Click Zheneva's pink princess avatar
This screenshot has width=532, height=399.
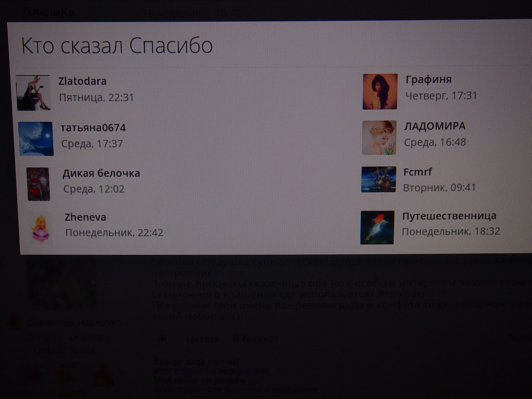click(41, 228)
